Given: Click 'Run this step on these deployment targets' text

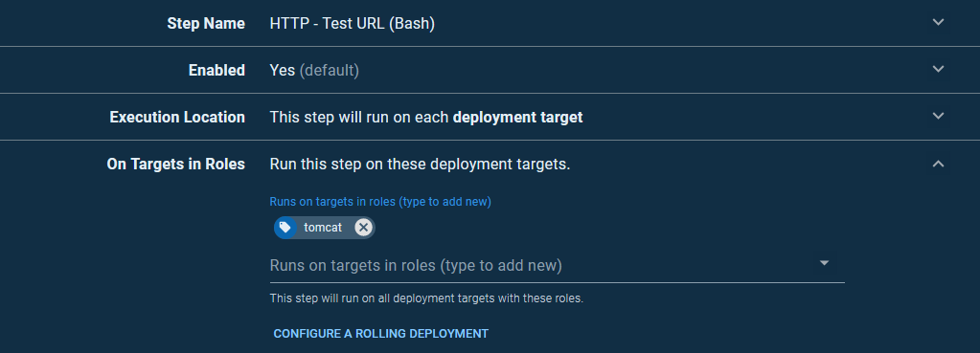Looking at the screenshot, I should coord(420,165).
